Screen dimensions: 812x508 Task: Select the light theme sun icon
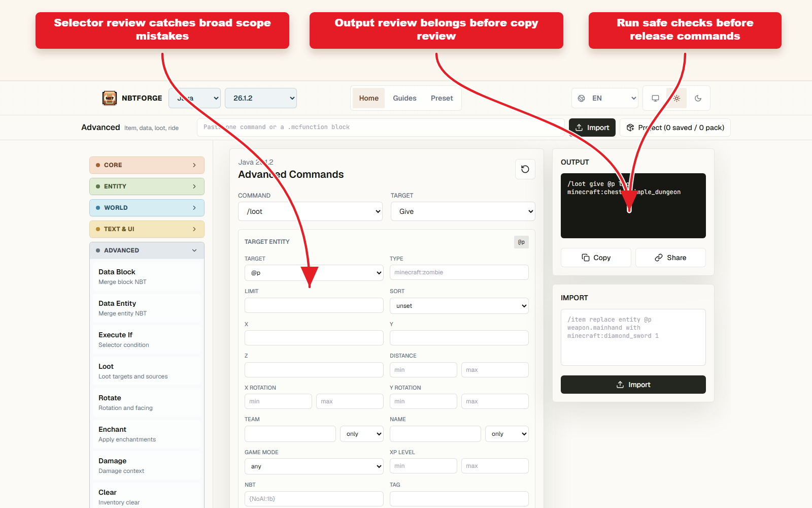676,98
